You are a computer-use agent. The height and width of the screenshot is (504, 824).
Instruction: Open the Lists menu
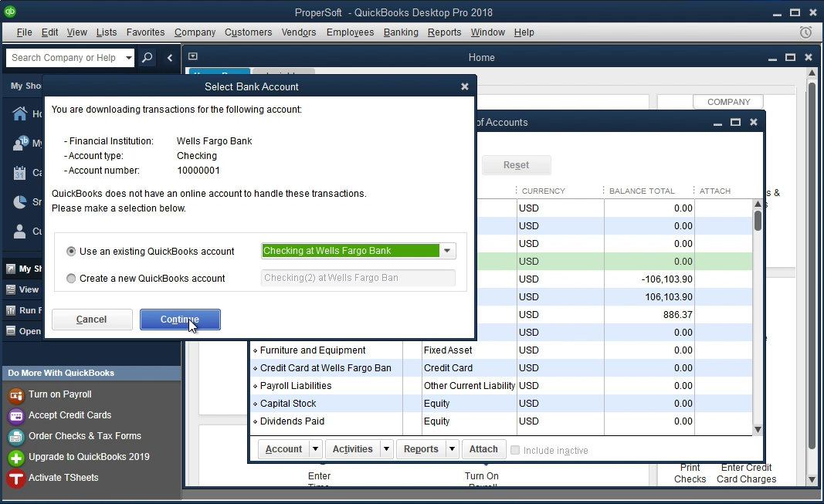click(107, 32)
